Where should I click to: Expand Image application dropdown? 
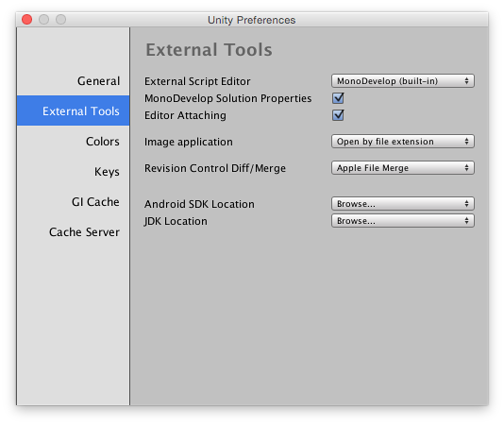click(x=403, y=142)
